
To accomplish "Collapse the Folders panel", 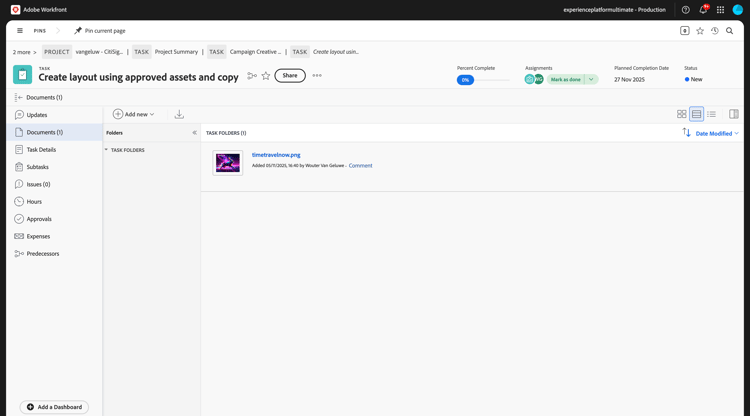I will point(194,133).
